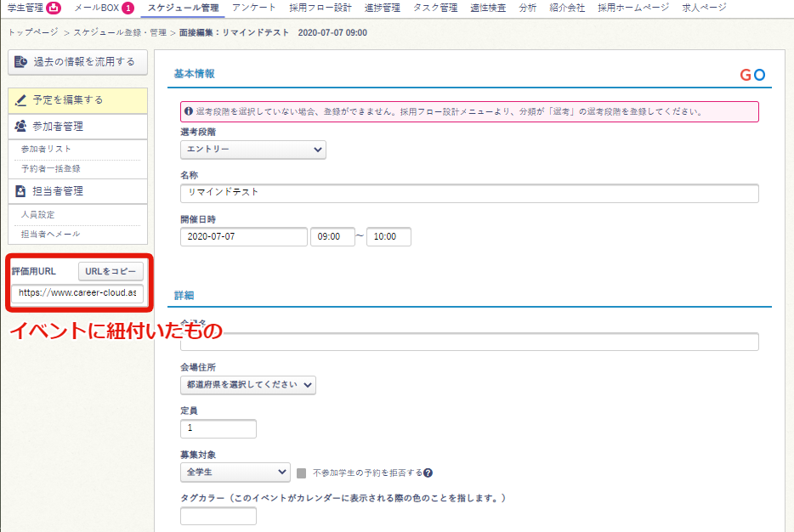Click the メールBOX notification badge
Screen dimensions: 794x532
[x=128, y=8]
